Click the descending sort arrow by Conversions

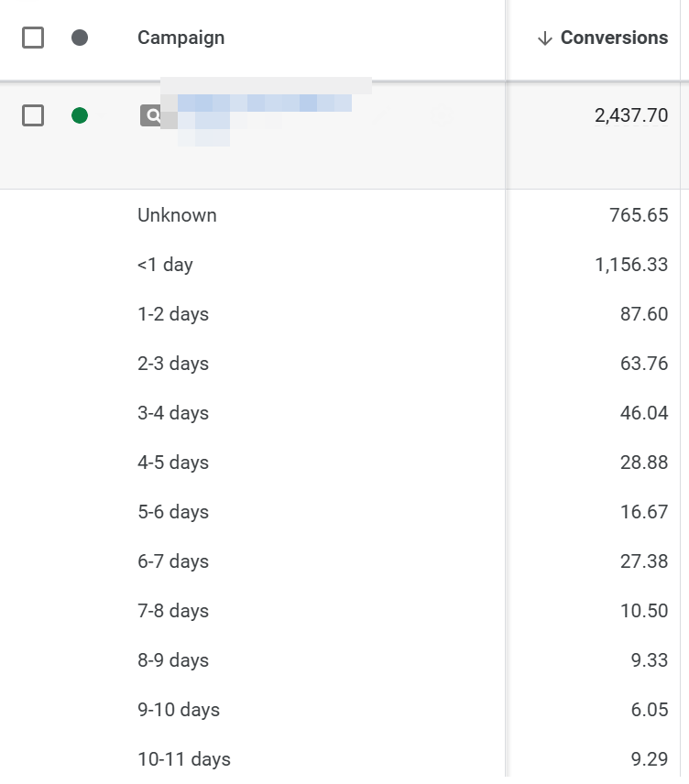click(x=545, y=38)
